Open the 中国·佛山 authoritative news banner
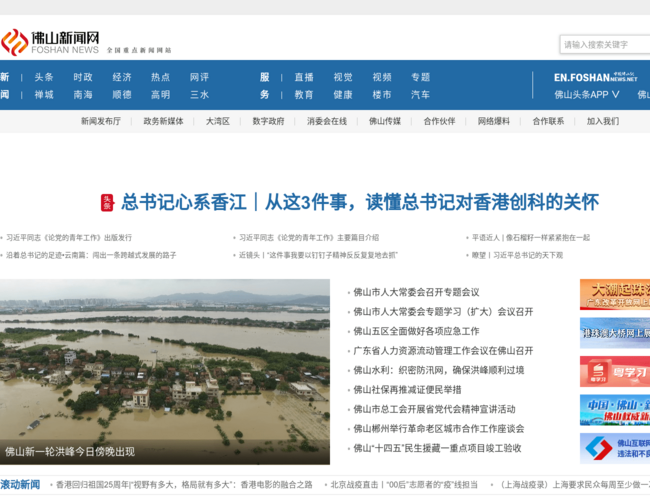 614,410
